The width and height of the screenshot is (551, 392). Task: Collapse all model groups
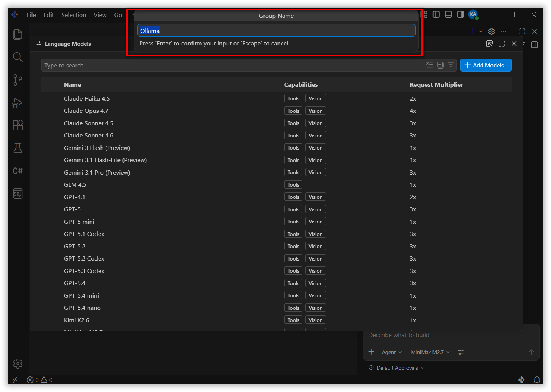click(440, 65)
